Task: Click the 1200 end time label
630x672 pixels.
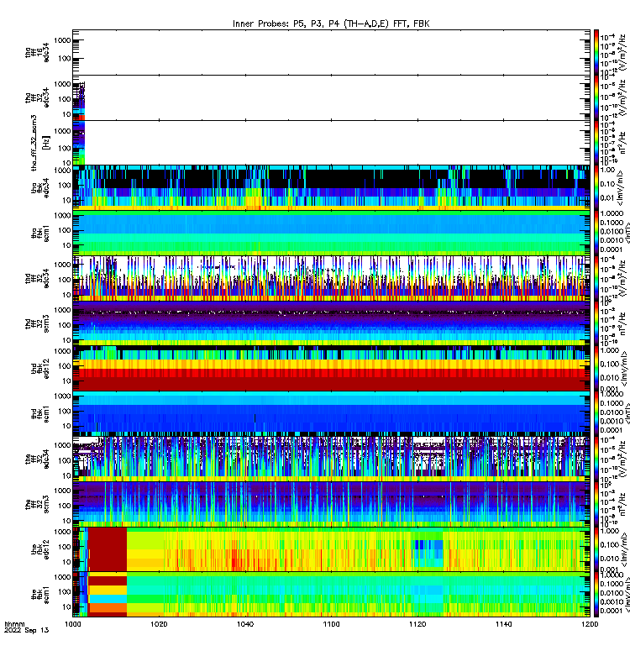Action: pos(590,624)
